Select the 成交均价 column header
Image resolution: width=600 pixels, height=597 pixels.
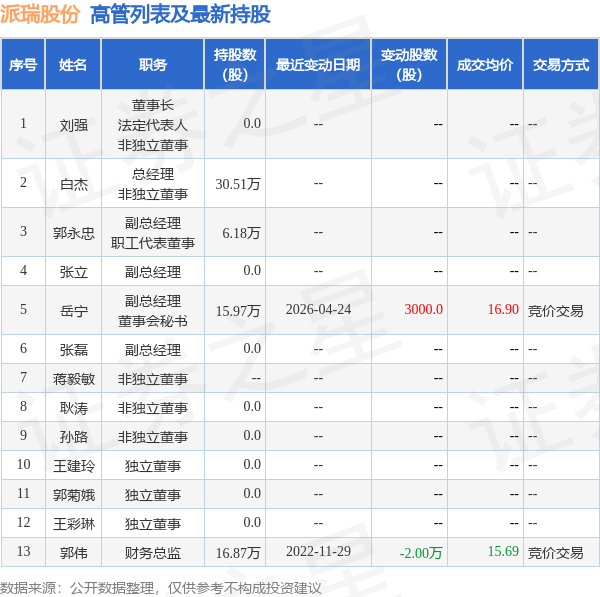(485, 65)
